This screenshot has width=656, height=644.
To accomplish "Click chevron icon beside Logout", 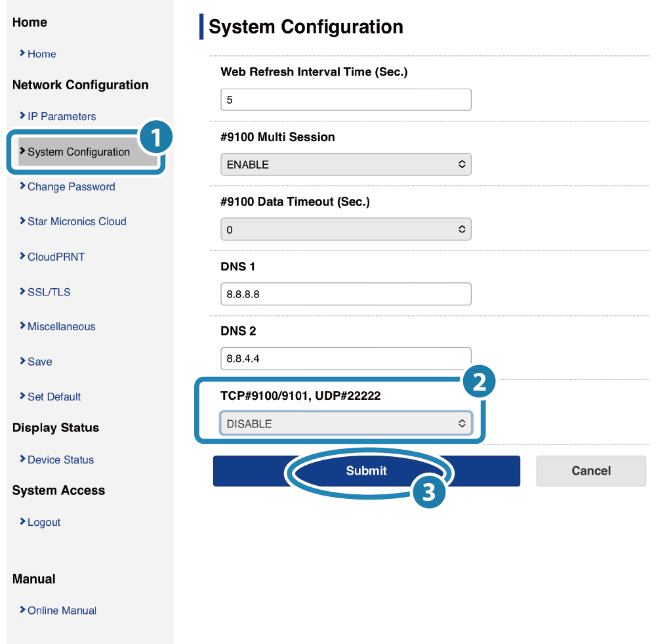I will click(x=22, y=521).
